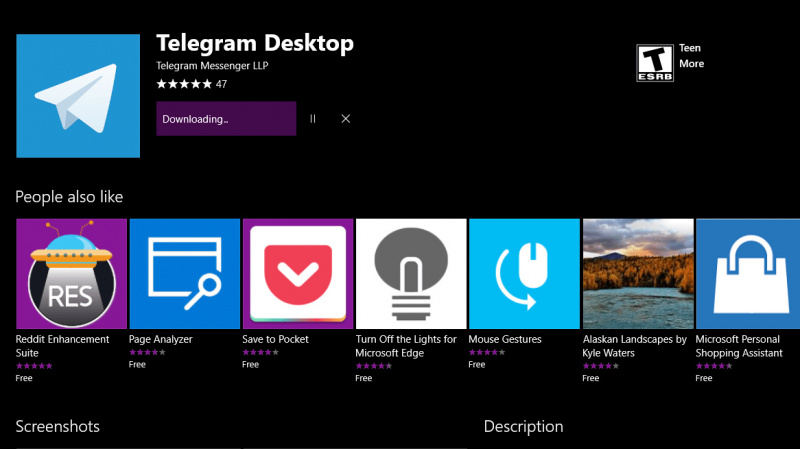
Task: Click Turn Off the Lights for Microsoft Edge title
Action: [406, 346]
